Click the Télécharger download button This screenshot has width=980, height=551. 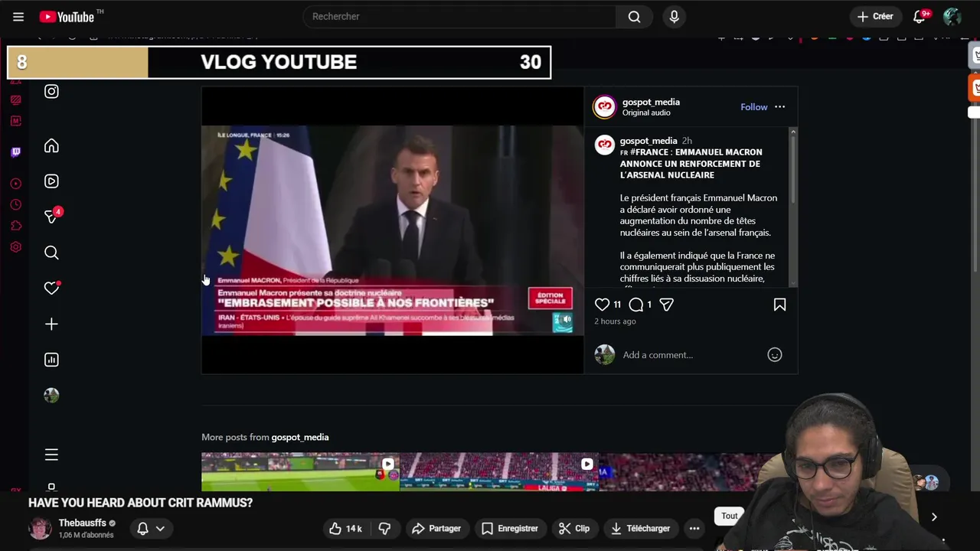coord(640,528)
